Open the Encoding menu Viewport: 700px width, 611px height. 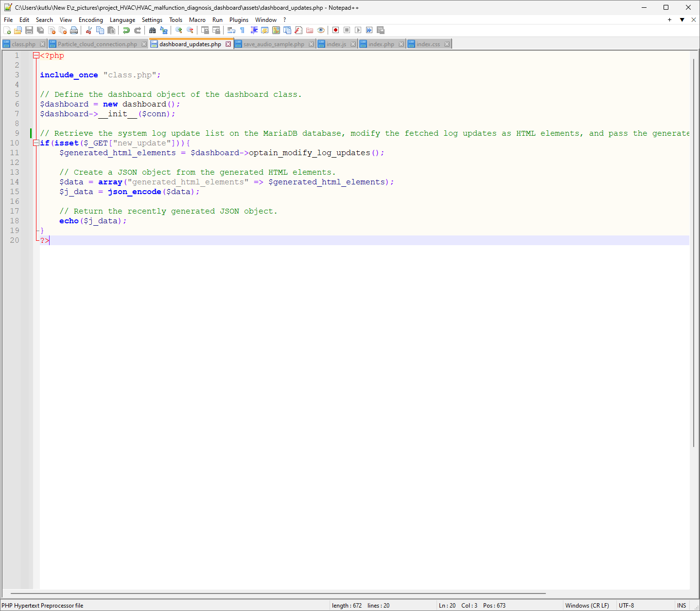click(90, 20)
